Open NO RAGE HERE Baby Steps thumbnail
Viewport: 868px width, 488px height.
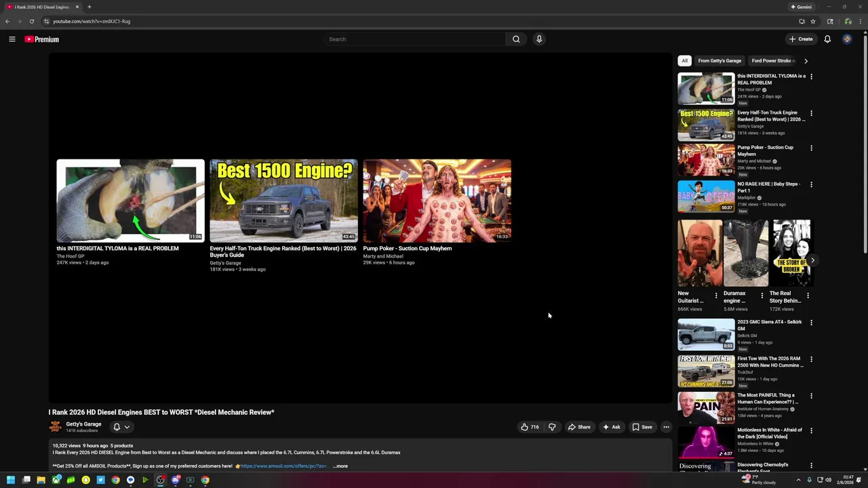706,196
